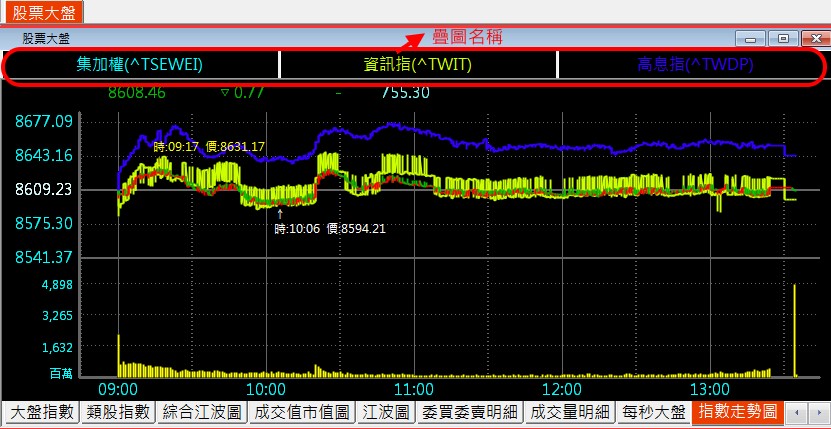Screen dimensions: 831x429
Task: Select the 指數走勢圖 active tab
Action: pyautogui.click(x=736, y=412)
